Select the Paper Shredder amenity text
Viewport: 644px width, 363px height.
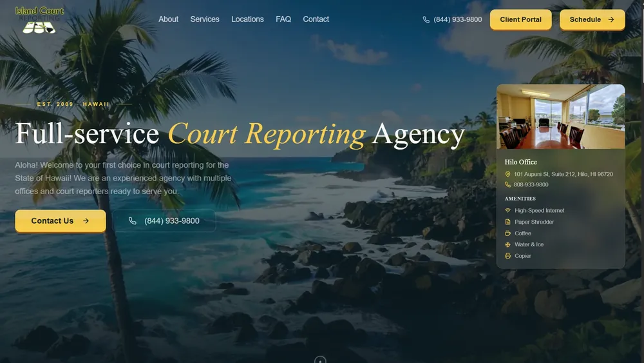534,222
